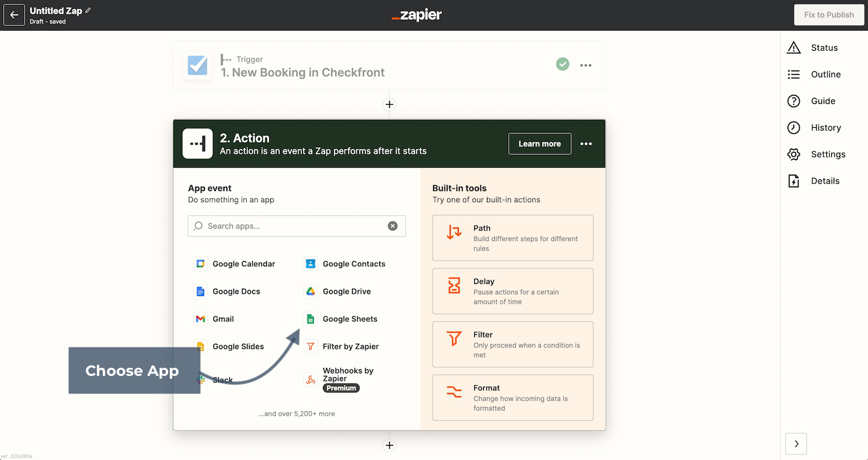Image resolution: width=868 pixels, height=460 pixels.
Task: Select the Filter tool title
Action: click(483, 335)
